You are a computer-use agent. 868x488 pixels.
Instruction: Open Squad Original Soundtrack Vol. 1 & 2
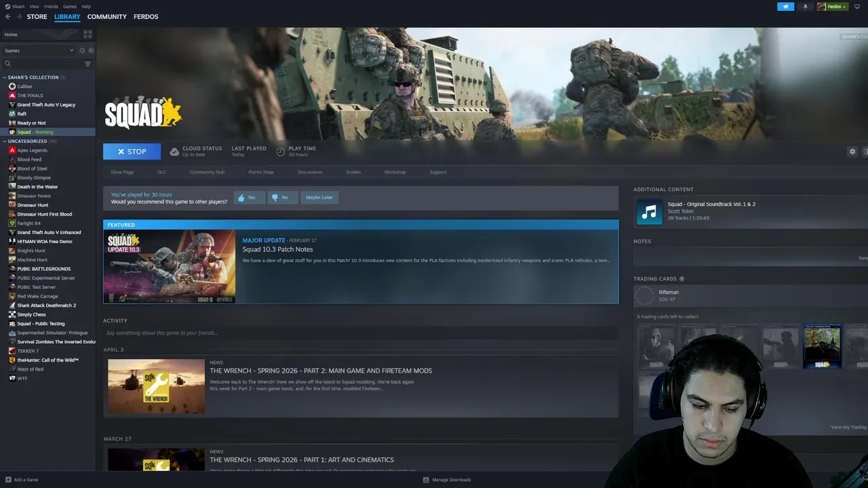711,204
